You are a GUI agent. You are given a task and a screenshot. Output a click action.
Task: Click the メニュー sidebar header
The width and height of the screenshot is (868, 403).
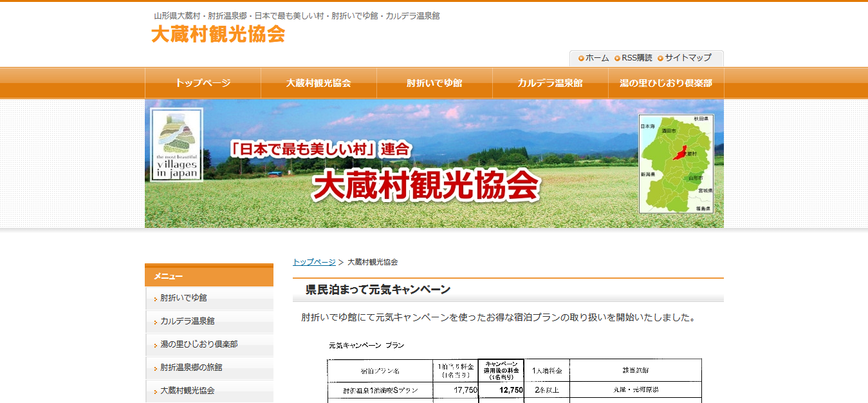(209, 276)
